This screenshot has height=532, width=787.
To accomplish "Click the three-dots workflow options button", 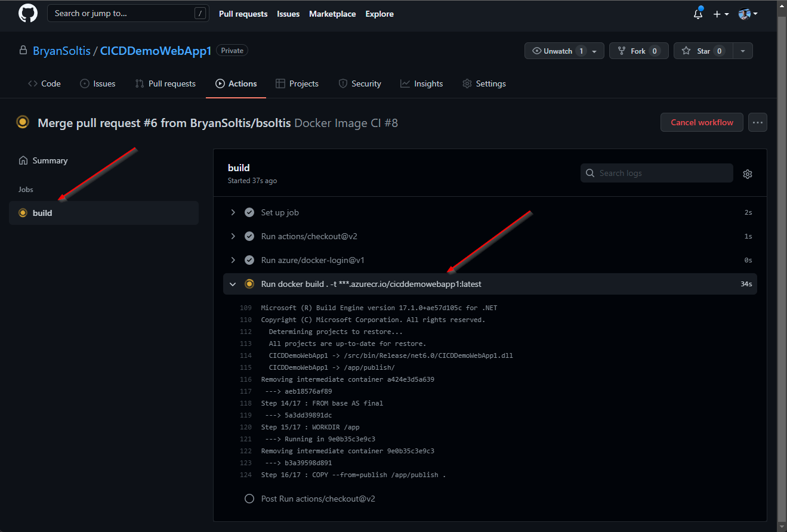I will (x=758, y=122).
